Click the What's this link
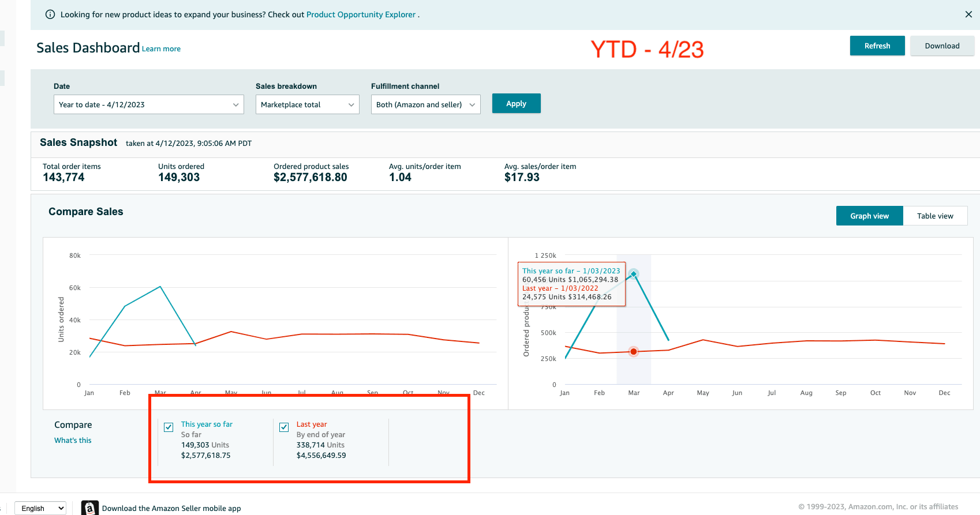 [x=73, y=440]
